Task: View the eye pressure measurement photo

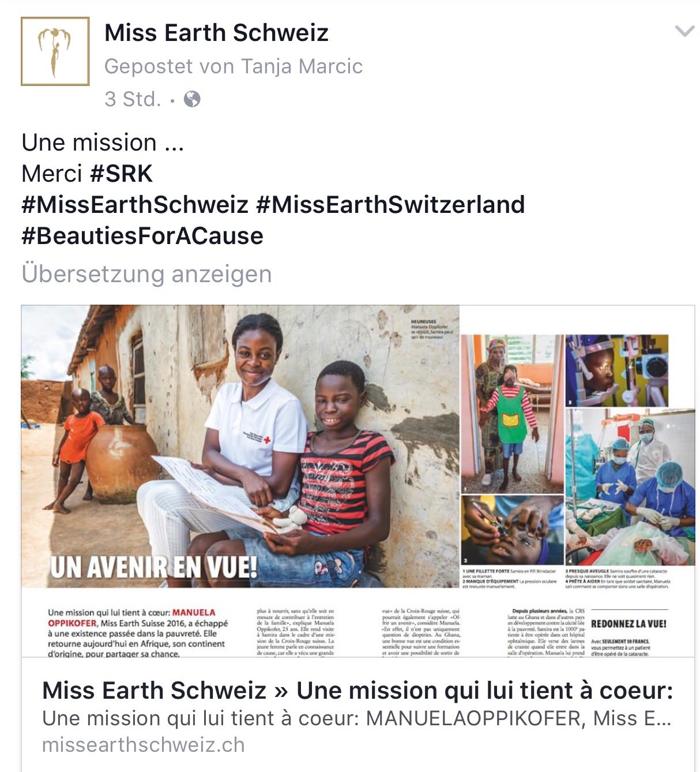Action: click(512, 530)
